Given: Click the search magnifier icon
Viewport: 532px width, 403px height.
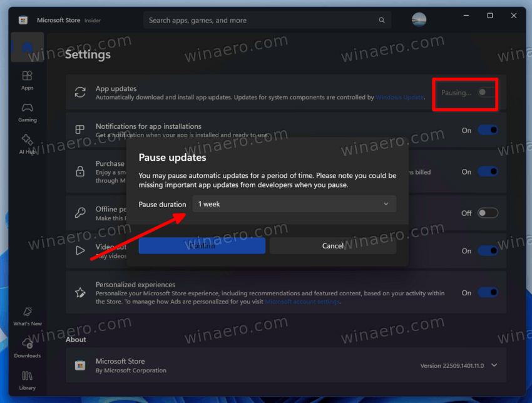Looking at the screenshot, I should tap(382, 21).
